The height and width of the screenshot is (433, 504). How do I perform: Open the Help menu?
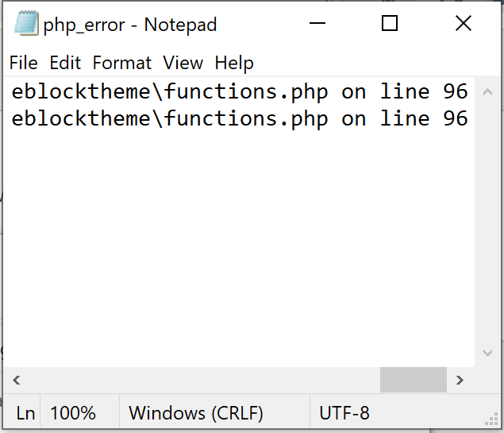coord(234,63)
